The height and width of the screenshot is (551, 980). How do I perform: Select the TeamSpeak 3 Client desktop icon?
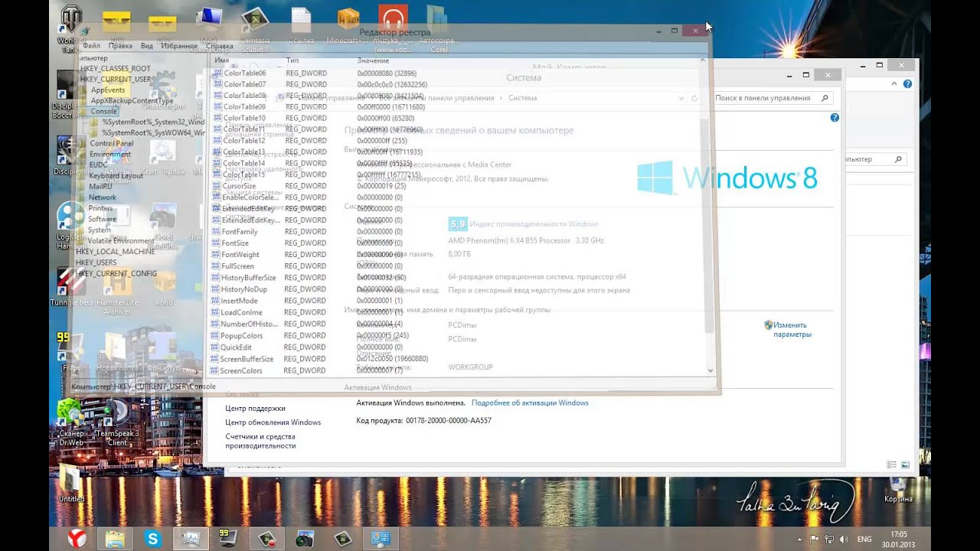pyautogui.click(x=117, y=422)
